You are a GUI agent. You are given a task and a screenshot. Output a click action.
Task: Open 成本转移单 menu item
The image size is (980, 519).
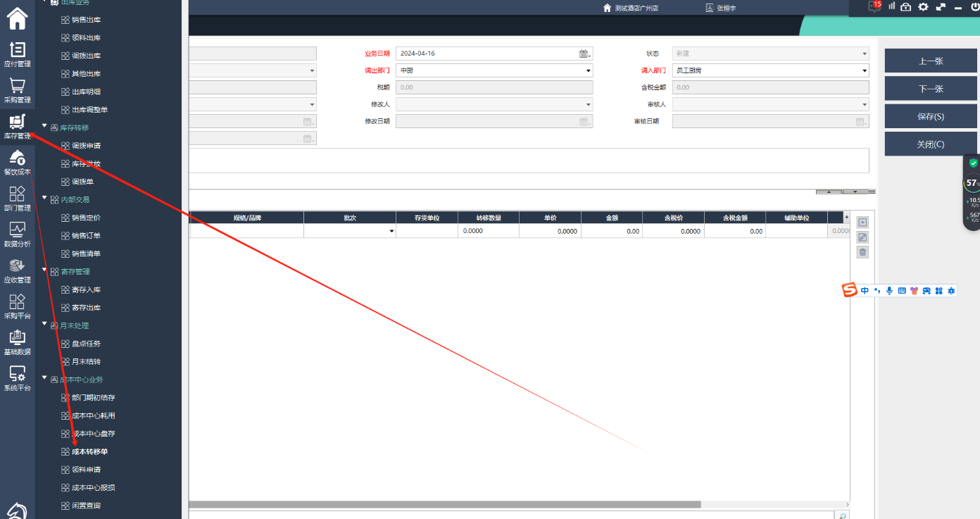point(89,451)
